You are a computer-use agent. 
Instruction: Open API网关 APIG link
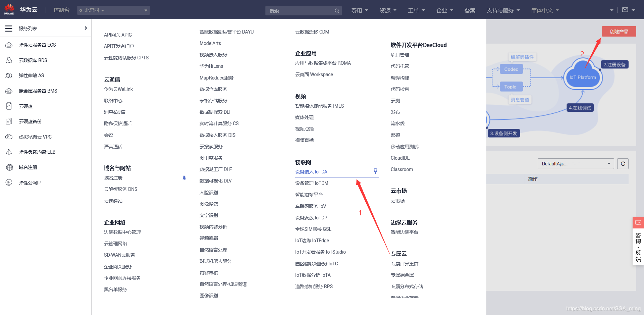coord(118,35)
